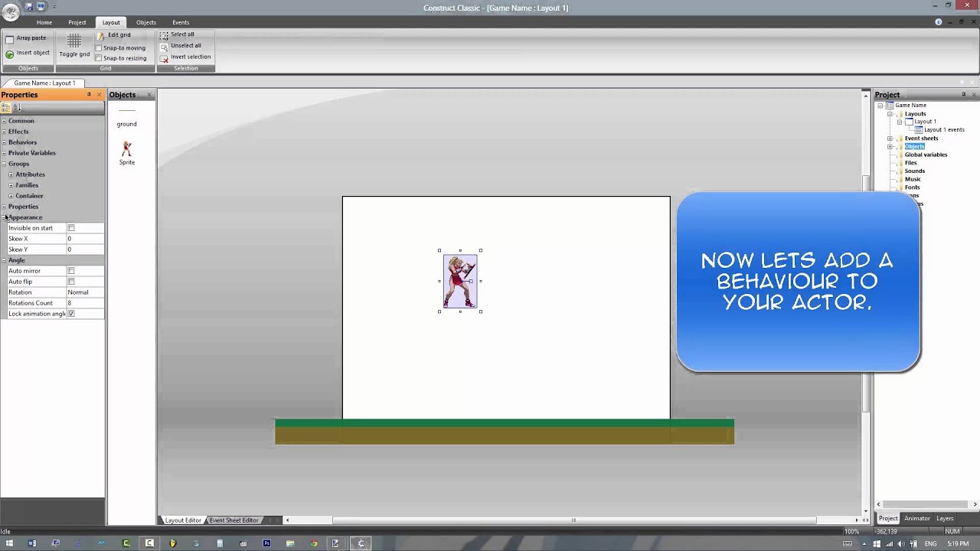Switch Properties panel to categorized view
Screen dimensions: 980x551
(5, 108)
